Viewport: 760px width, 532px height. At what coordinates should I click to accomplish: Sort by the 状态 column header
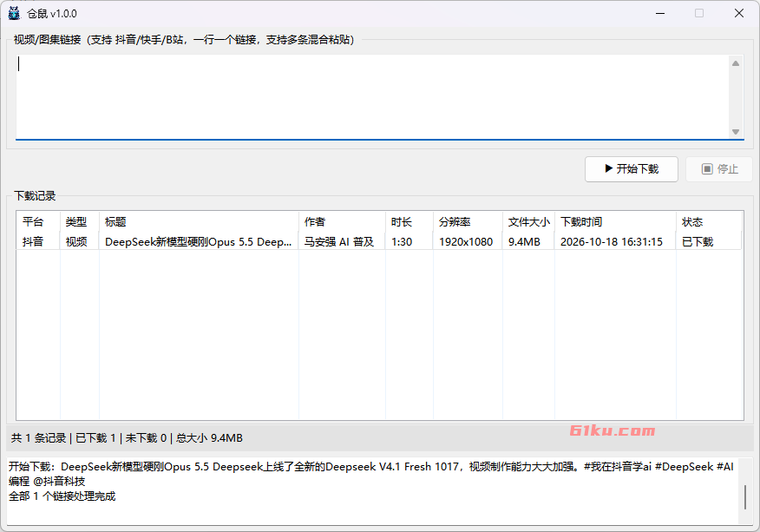click(x=709, y=221)
